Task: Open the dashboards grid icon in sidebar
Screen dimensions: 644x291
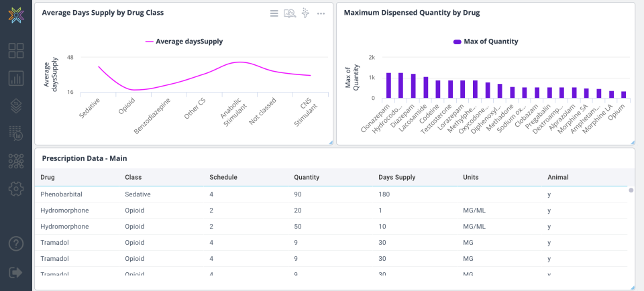Action: click(16, 50)
